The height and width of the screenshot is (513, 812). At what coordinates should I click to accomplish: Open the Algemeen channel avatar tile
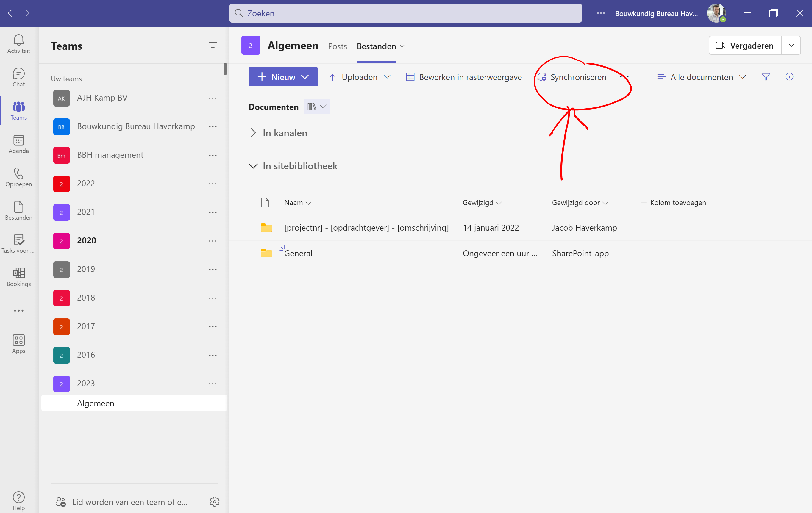click(x=251, y=45)
